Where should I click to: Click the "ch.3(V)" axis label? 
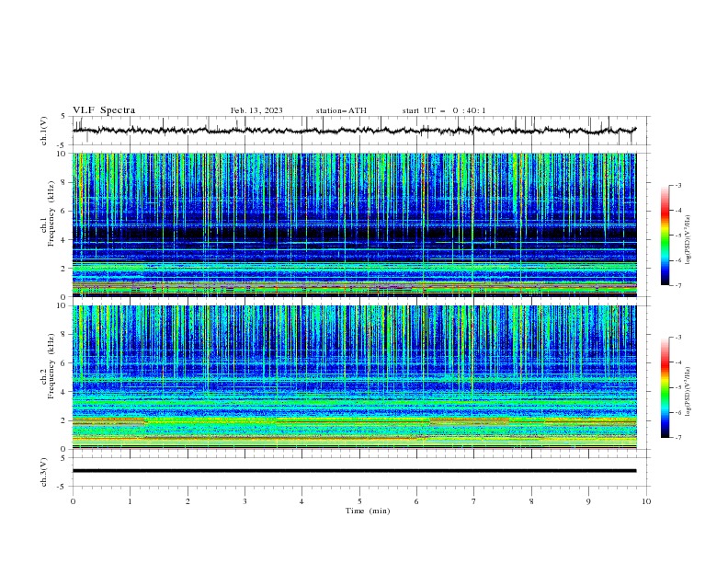(44, 472)
